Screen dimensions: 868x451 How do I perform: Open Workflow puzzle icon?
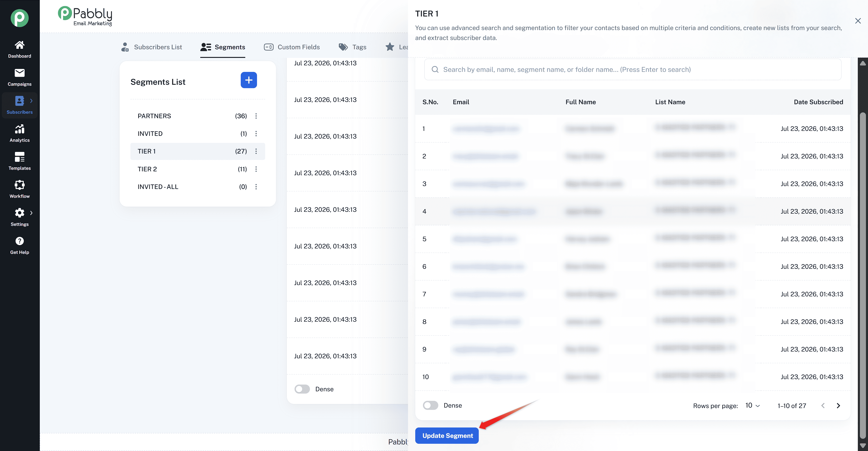pos(19,185)
